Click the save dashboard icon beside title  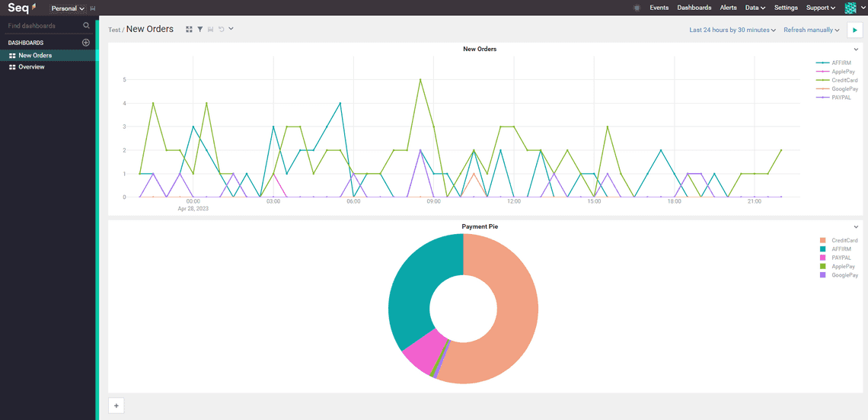[x=210, y=29]
